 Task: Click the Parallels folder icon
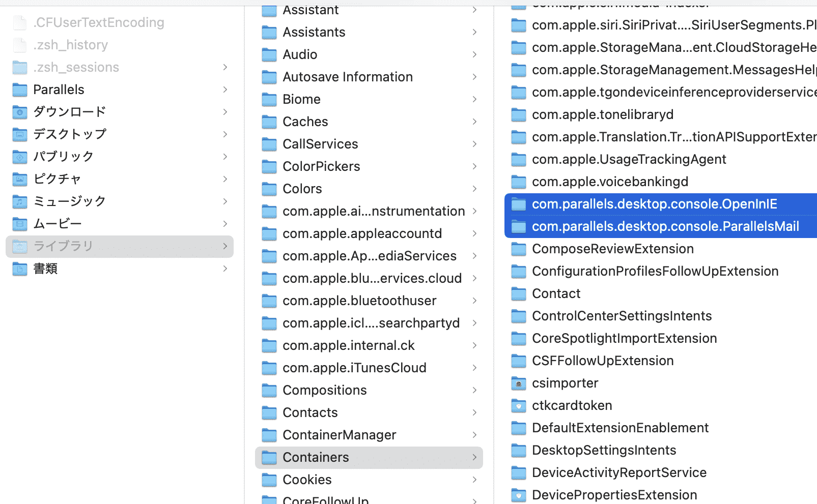coord(19,90)
